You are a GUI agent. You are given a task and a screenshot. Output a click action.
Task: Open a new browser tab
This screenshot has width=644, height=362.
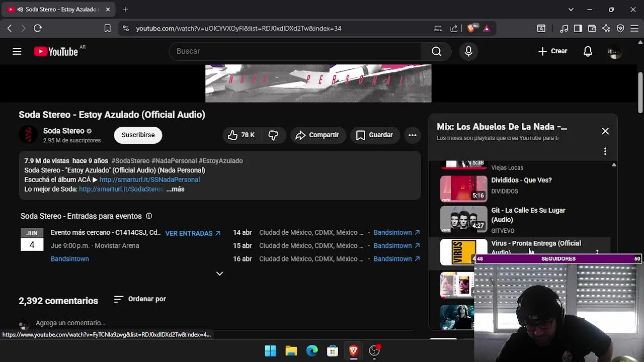[x=125, y=10]
